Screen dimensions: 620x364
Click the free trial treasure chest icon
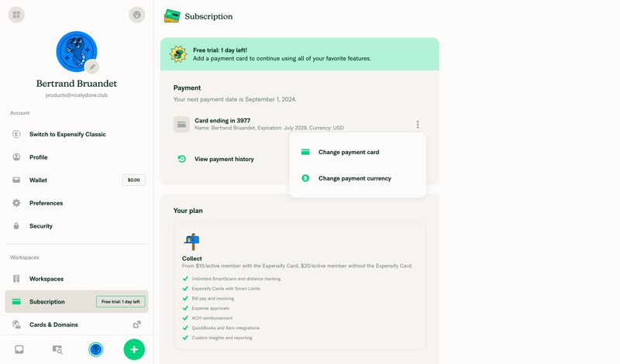[178, 54]
